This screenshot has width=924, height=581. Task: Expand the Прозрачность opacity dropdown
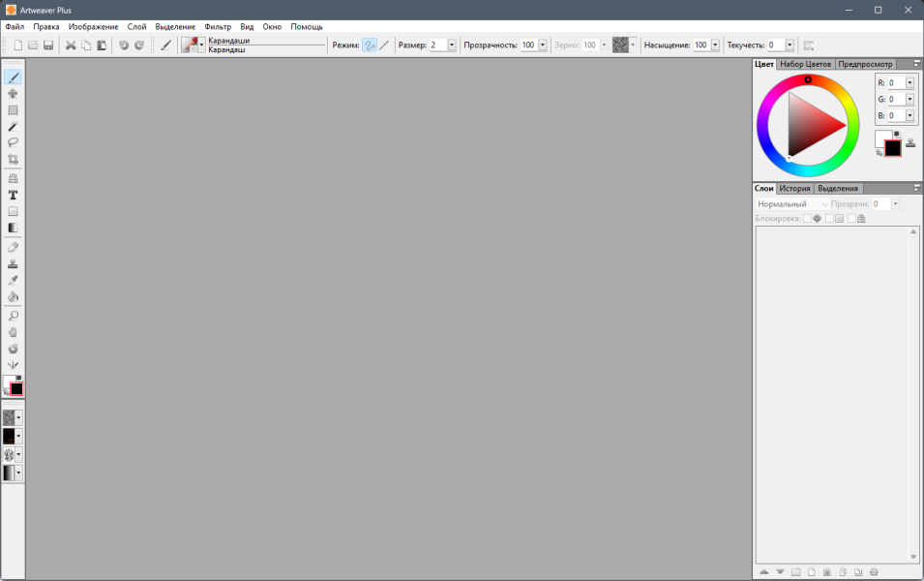(x=543, y=46)
